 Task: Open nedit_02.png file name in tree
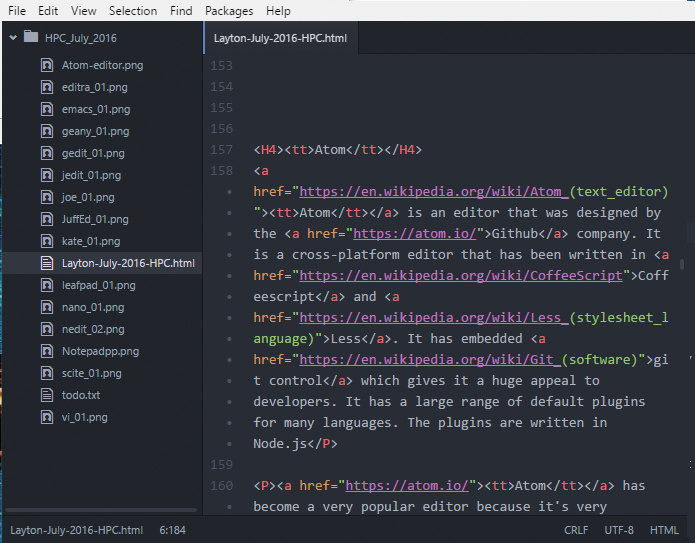pos(93,329)
